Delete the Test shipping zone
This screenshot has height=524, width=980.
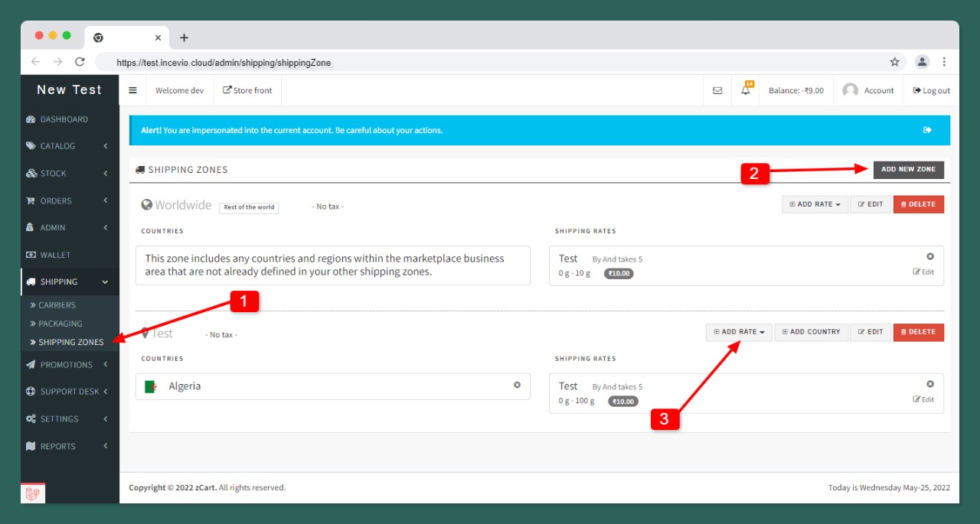[x=918, y=332]
